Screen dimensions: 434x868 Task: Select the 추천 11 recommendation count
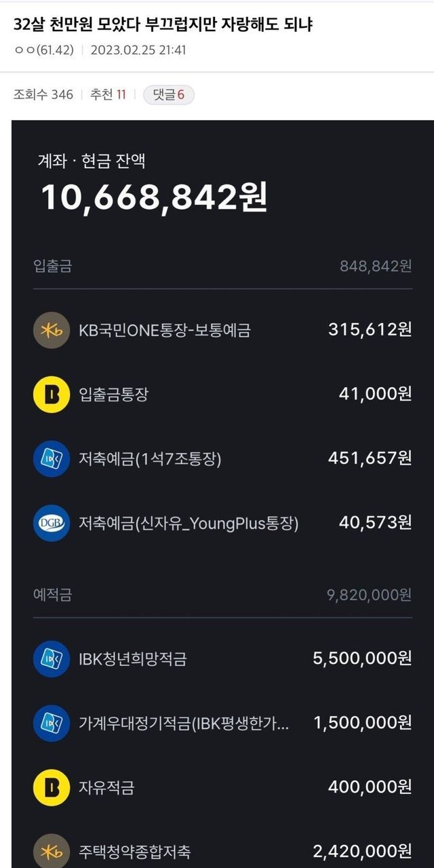point(108,95)
